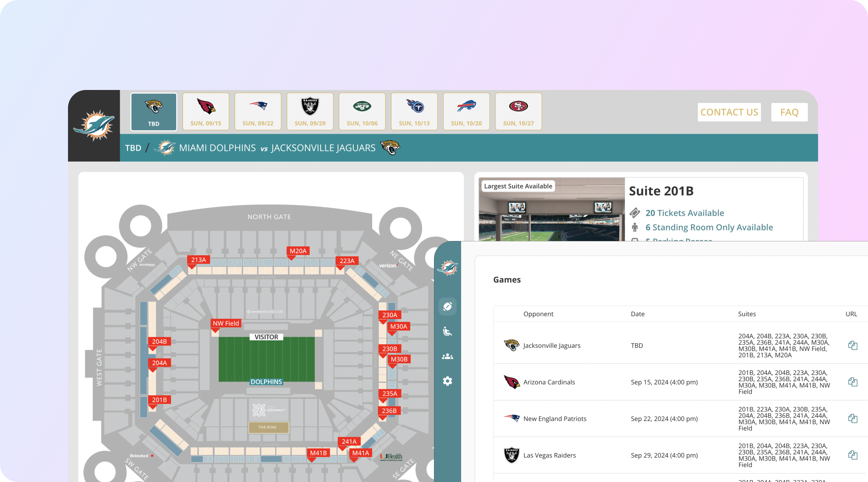This screenshot has height=482, width=868.
Task: Select the Arizona Cardinals SUN 09/15 game tab
Action: [206, 111]
